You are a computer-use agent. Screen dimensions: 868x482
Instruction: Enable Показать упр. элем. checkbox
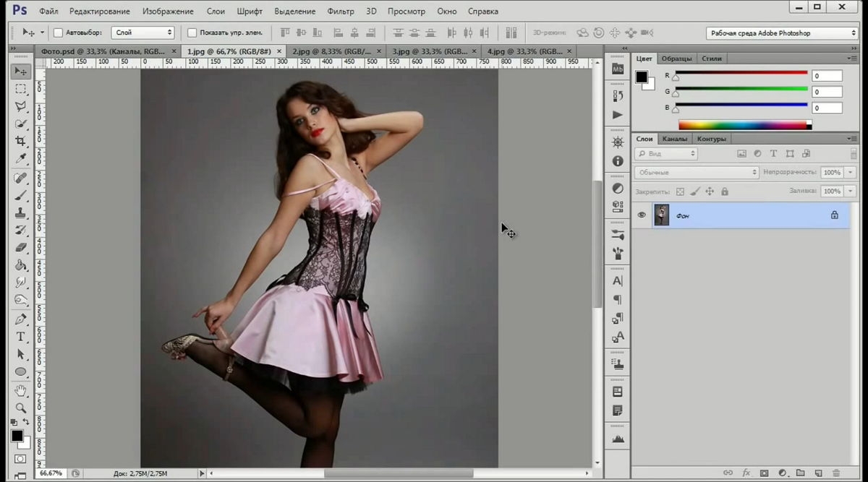192,33
